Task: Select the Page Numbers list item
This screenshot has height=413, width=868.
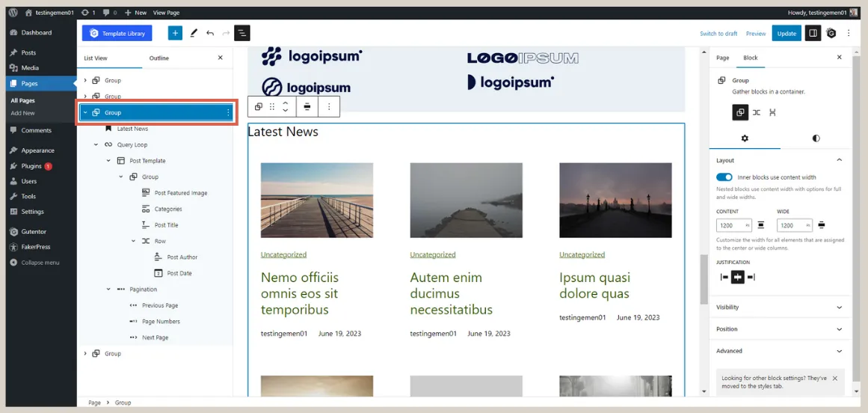Action: pyautogui.click(x=161, y=321)
